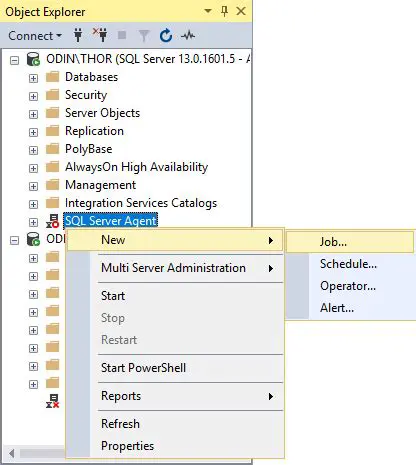Expand the Security node
This screenshot has width=416, height=465.
33,96
